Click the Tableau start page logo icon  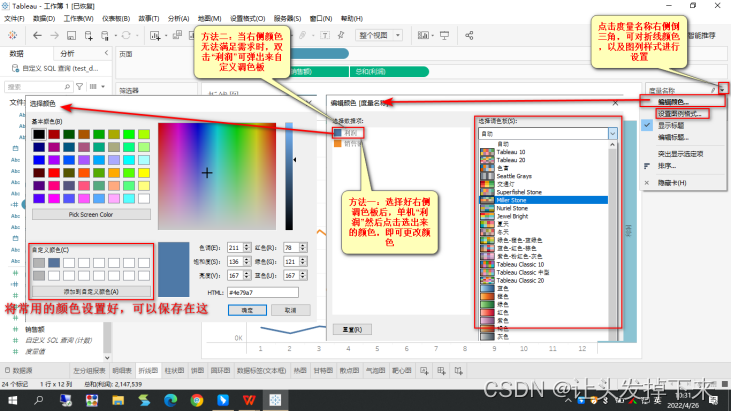coord(13,35)
